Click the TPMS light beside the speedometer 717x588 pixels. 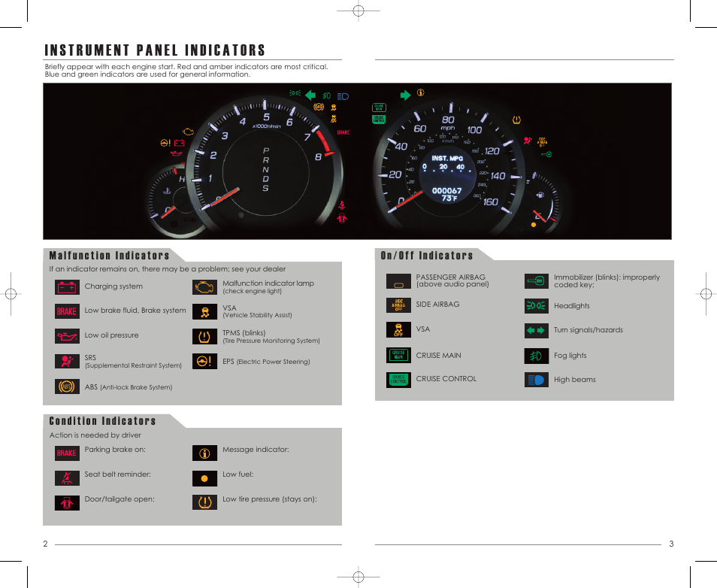coord(517,120)
